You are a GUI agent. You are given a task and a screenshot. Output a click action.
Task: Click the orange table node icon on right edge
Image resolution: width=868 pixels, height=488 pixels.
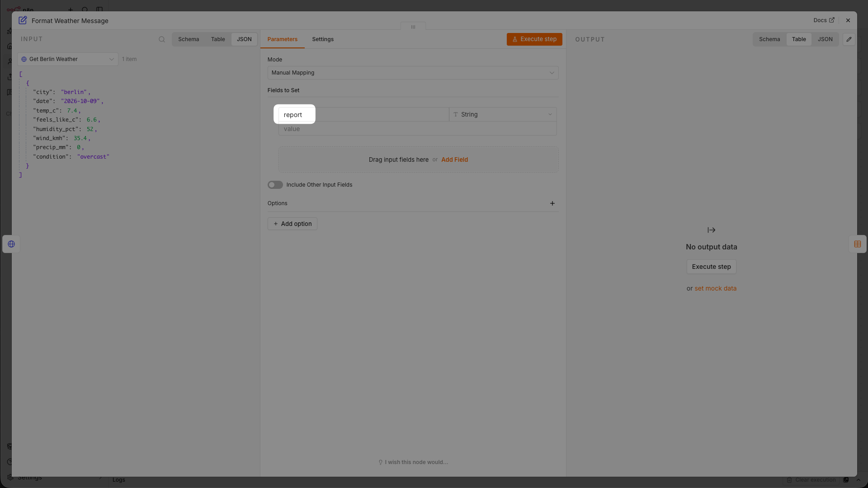coord(858,244)
